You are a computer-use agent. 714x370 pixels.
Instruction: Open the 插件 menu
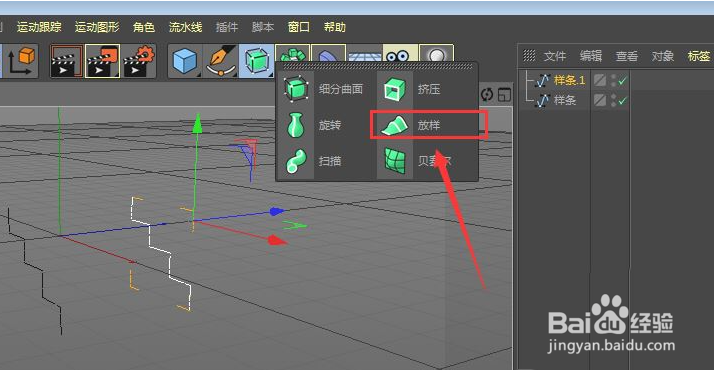coord(227,27)
